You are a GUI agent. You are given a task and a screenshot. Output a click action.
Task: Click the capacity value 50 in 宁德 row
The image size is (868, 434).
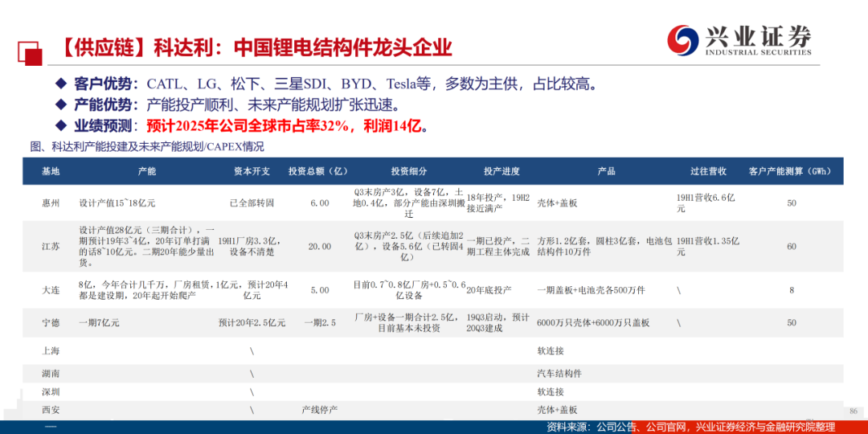[x=792, y=323]
